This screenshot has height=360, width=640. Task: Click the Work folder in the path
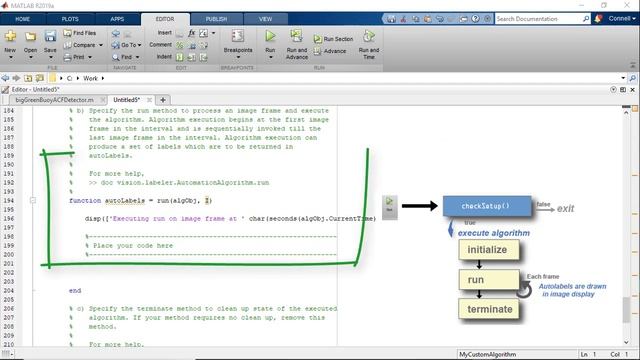(x=90, y=78)
